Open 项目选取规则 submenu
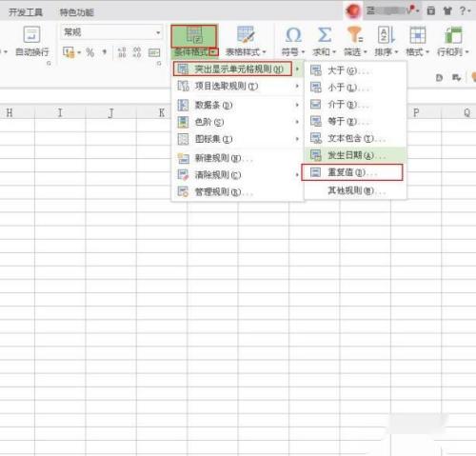The height and width of the screenshot is (456, 476). (x=238, y=86)
